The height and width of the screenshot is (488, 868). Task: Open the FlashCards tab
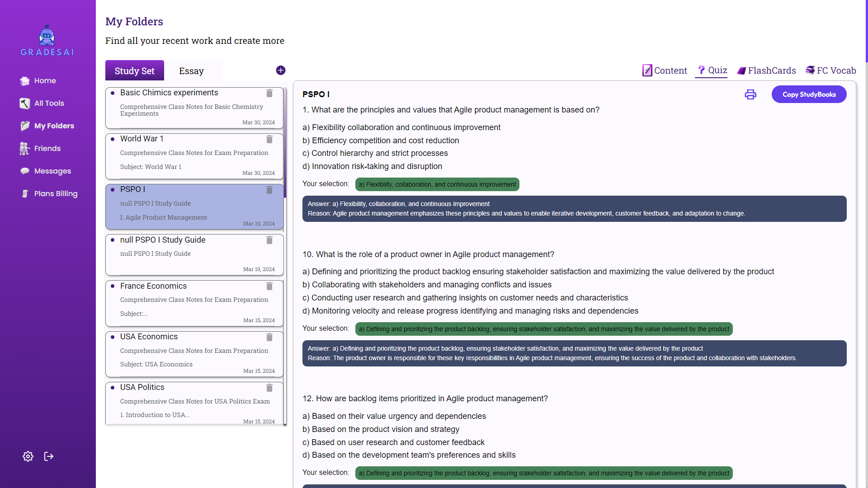point(766,70)
